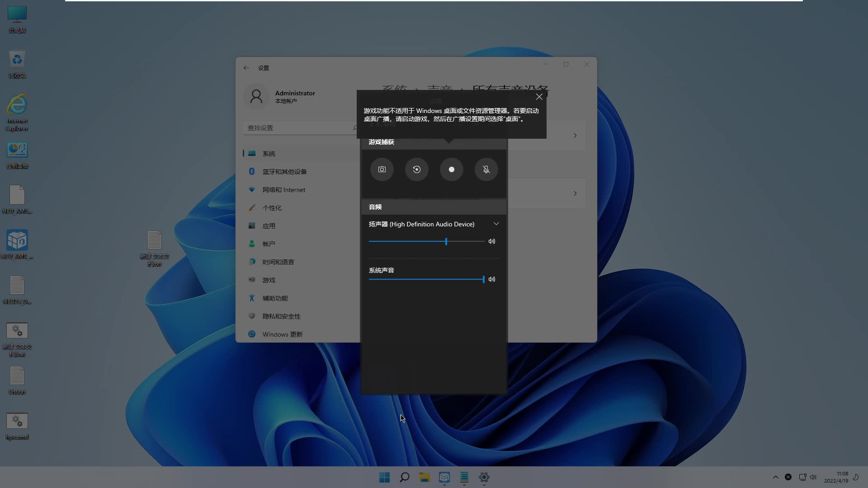This screenshot has height=488, width=868.
Task: Take a screenshot with camera icon
Action: [x=382, y=169]
